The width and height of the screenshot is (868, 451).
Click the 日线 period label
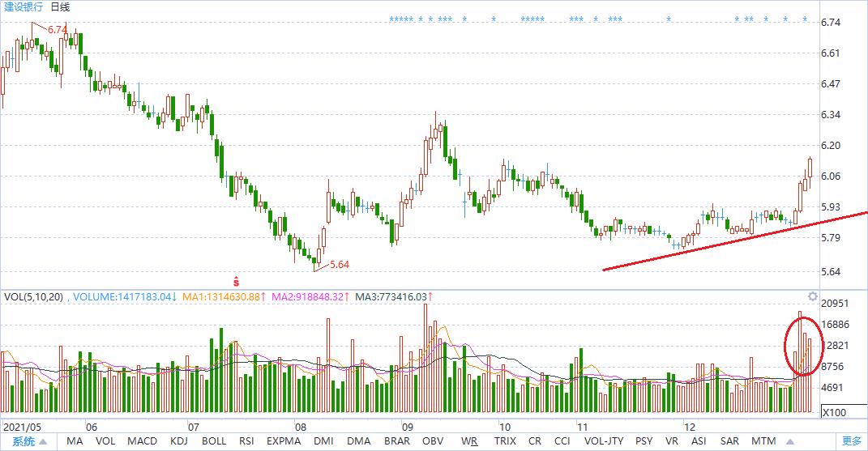60,7
